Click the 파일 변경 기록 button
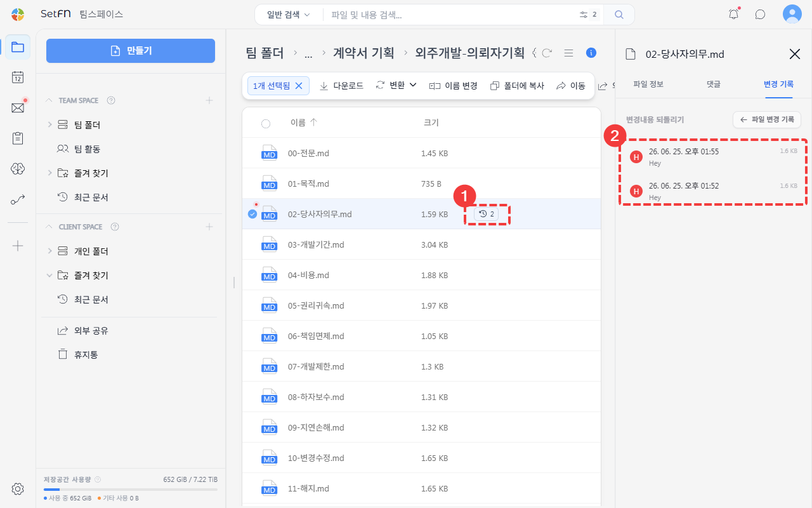The height and width of the screenshot is (508, 812). tap(766, 119)
